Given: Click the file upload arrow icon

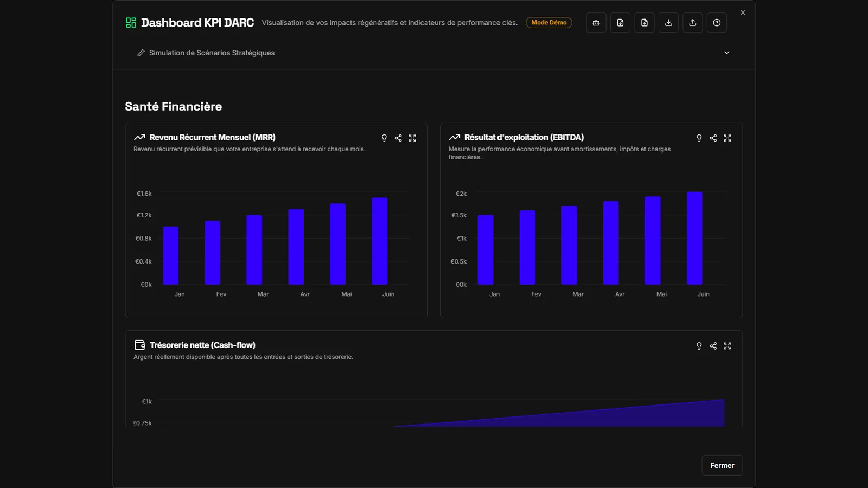Looking at the screenshot, I should [x=644, y=23].
